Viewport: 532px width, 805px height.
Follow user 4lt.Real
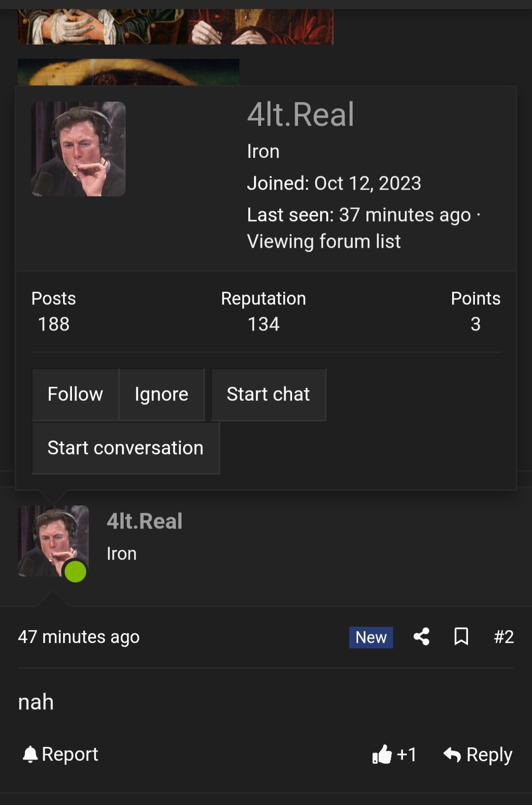pyautogui.click(x=75, y=394)
